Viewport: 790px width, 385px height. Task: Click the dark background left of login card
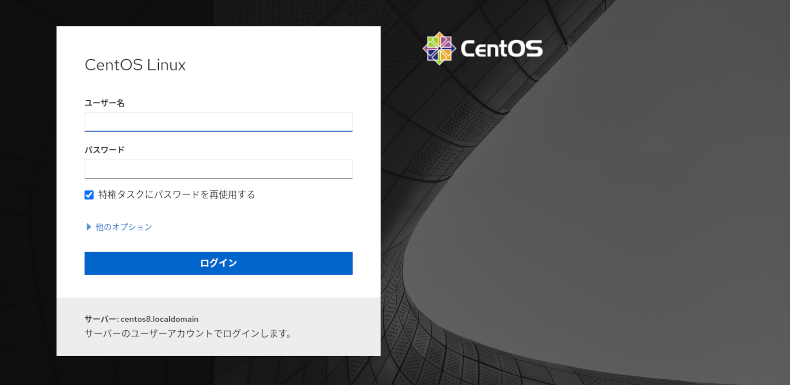(x=28, y=191)
